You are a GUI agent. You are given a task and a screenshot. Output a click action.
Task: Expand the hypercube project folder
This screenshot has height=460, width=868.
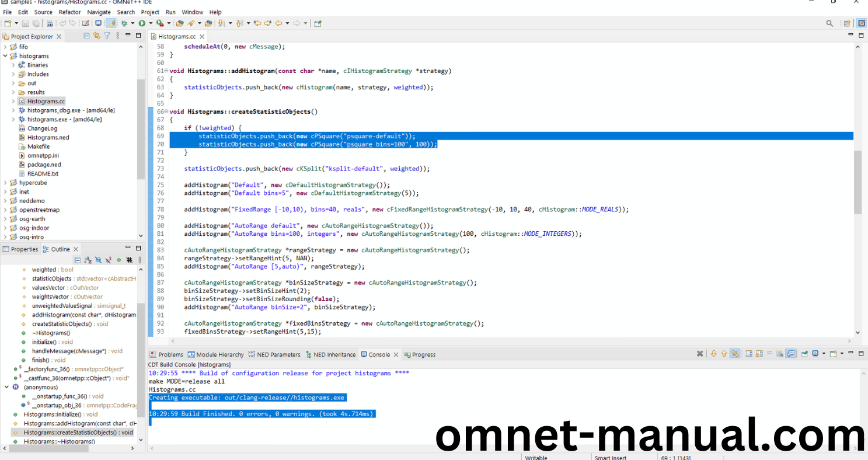[5, 183]
